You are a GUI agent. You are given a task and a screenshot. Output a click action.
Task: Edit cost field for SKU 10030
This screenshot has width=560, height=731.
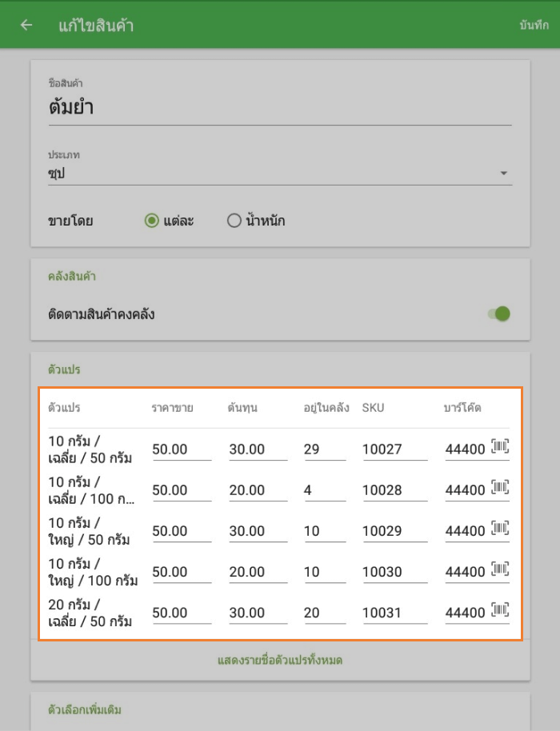(257, 572)
